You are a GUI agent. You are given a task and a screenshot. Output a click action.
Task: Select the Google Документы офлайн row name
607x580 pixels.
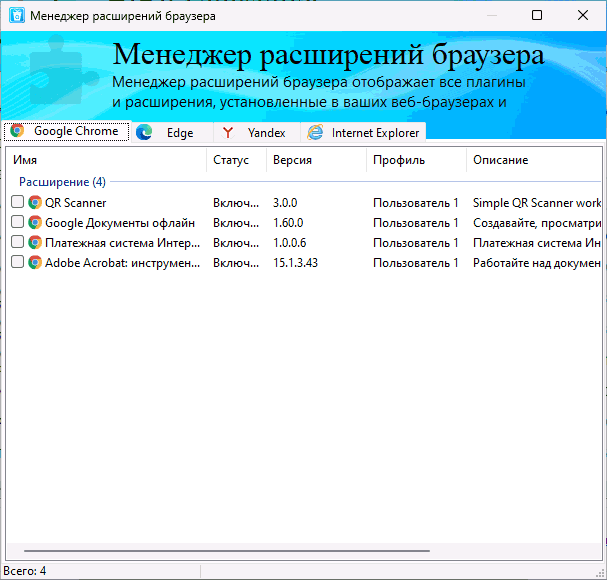point(120,223)
